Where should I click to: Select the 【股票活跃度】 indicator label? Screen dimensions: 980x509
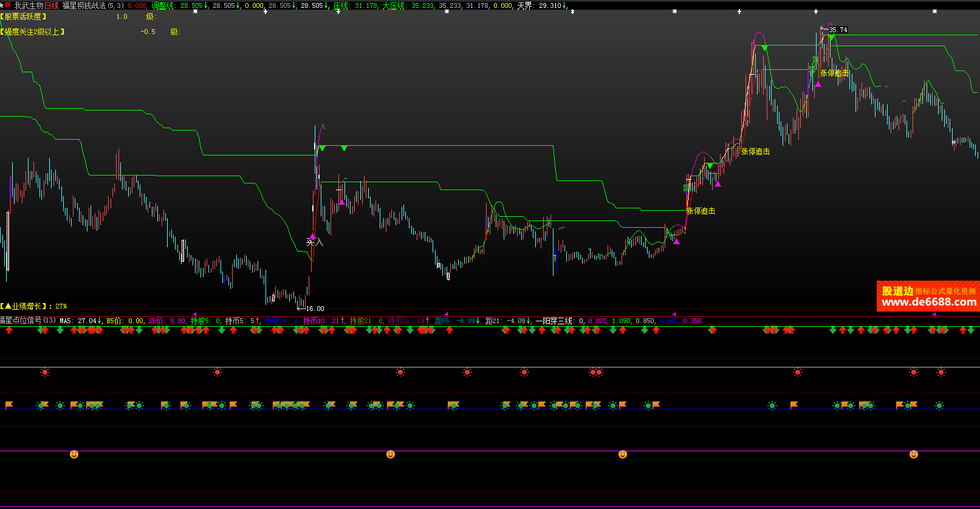tap(24, 17)
